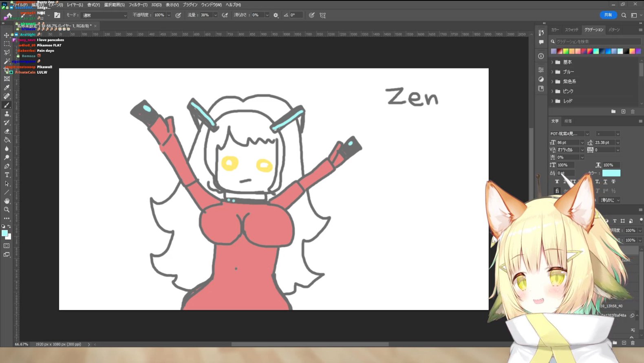Select the Healing Brush tool
This screenshot has height=363, width=644.
(7, 97)
